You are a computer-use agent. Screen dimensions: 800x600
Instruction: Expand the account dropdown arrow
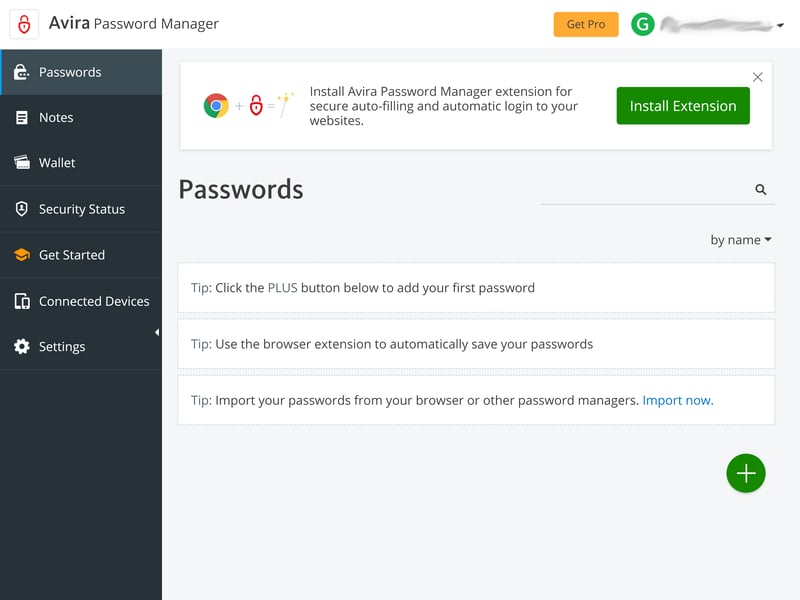tap(780, 25)
